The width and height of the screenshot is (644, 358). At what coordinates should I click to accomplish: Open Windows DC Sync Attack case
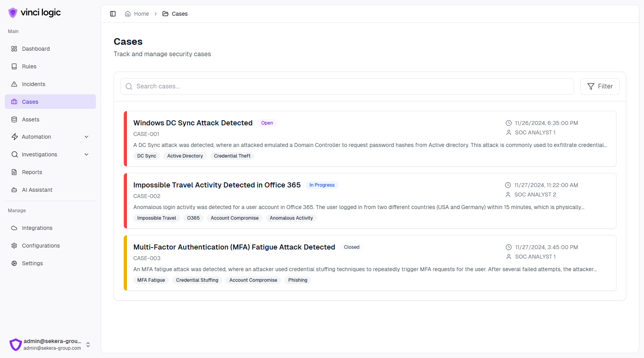[193, 123]
